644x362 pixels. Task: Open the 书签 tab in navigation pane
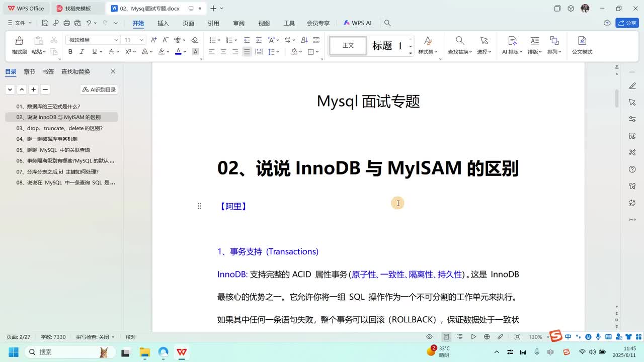pyautogui.click(x=48, y=72)
